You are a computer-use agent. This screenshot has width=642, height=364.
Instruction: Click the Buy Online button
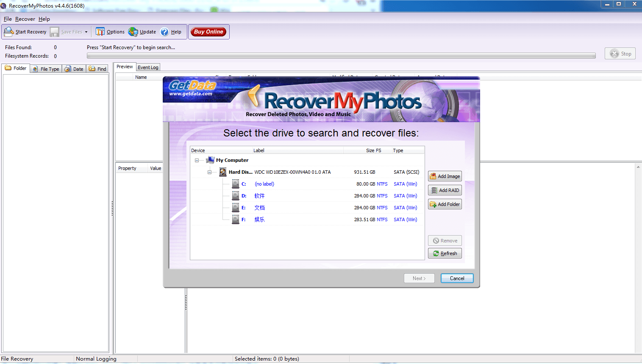(x=208, y=31)
